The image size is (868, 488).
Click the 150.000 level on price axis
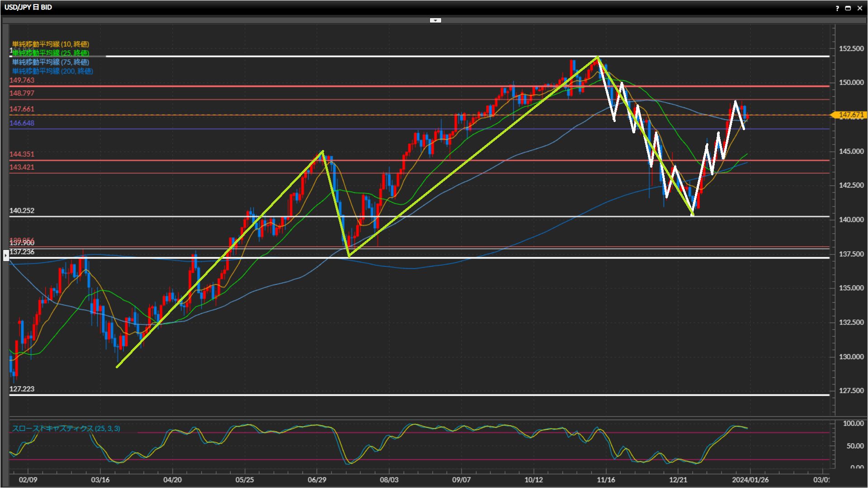pyautogui.click(x=851, y=83)
